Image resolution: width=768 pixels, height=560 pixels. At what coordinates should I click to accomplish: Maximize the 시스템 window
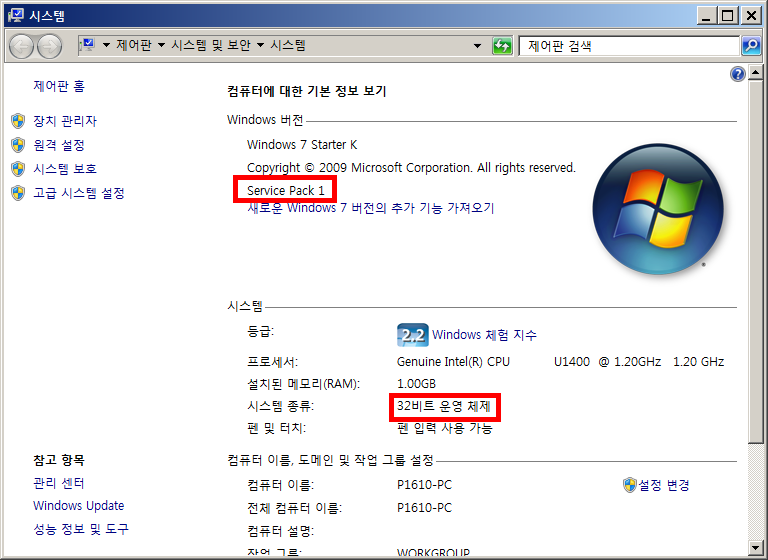[x=728, y=16]
